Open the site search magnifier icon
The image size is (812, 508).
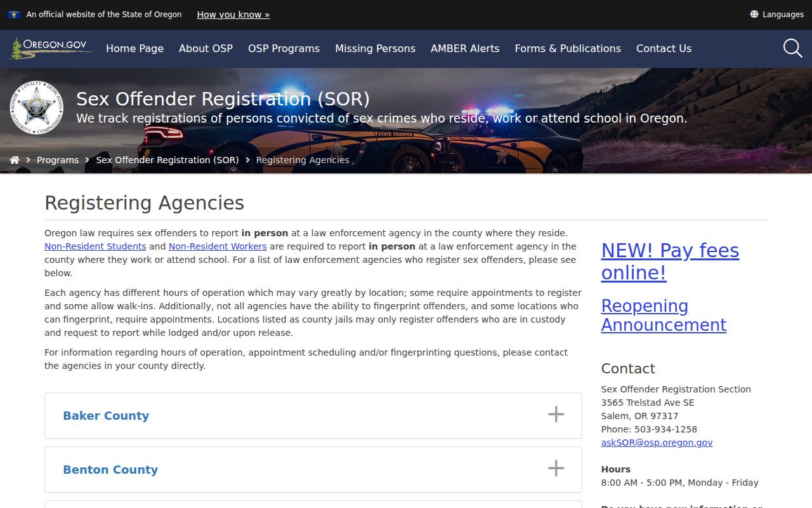pos(792,48)
